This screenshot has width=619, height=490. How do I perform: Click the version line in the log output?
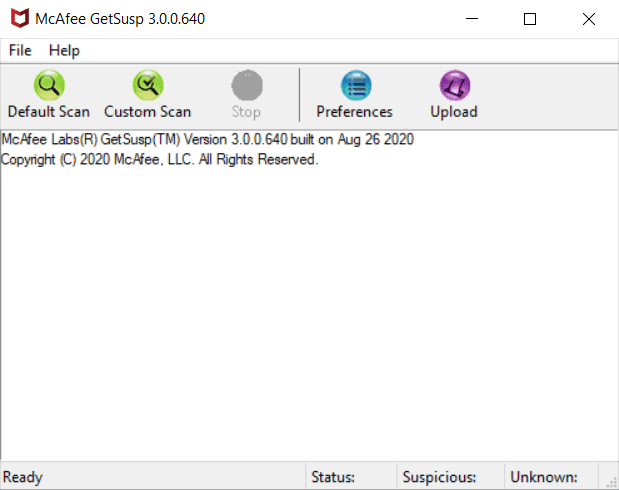pos(208,139)
